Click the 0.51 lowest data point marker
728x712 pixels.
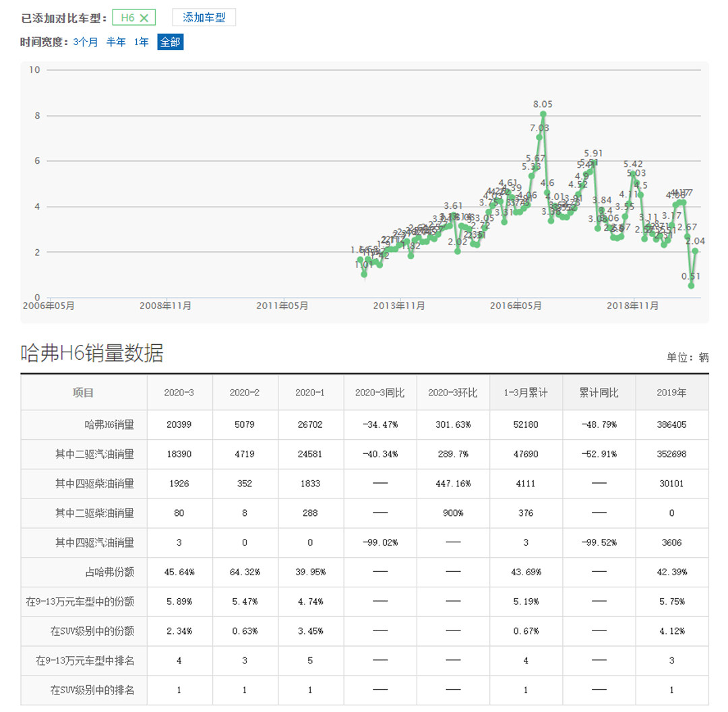[691, 286]
